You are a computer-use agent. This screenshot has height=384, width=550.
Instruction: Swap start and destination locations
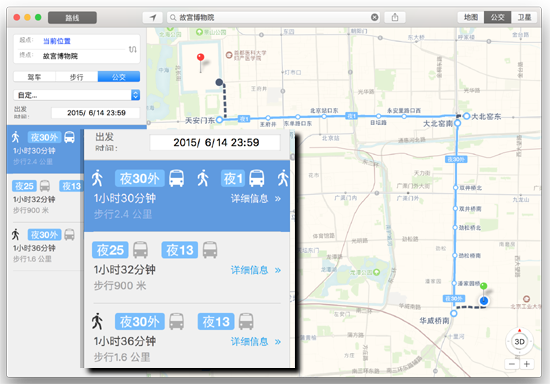click(x=133, y=49)
